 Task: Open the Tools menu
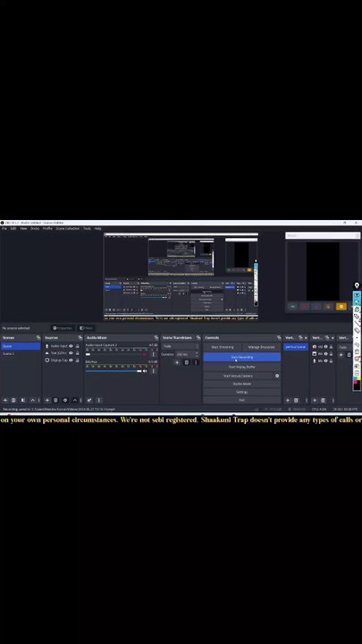pos(87,228)
